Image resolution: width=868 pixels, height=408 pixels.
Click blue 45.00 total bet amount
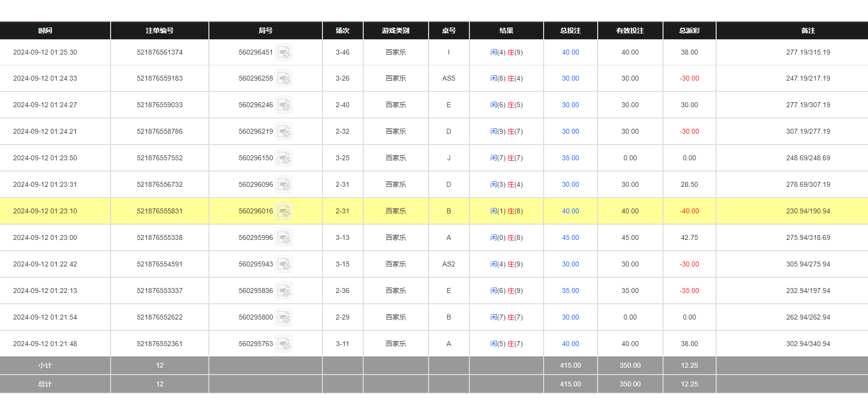570,237
